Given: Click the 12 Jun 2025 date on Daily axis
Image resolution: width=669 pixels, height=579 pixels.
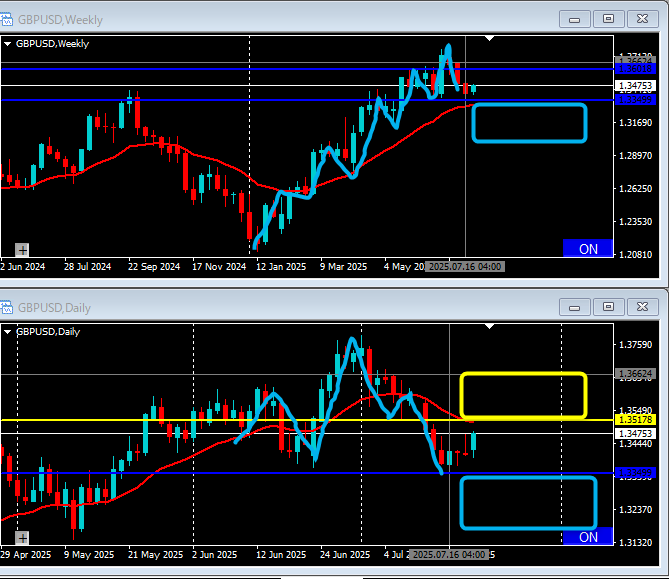Looking at the screenshot, I should 281,555.
